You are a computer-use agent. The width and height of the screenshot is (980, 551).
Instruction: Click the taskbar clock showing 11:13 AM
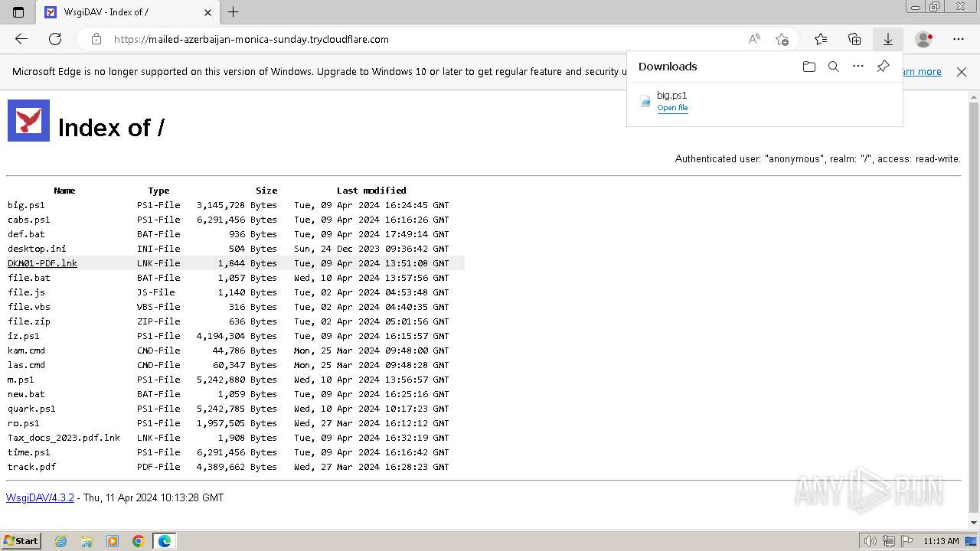pyautogui.click(x=942, y=541)
